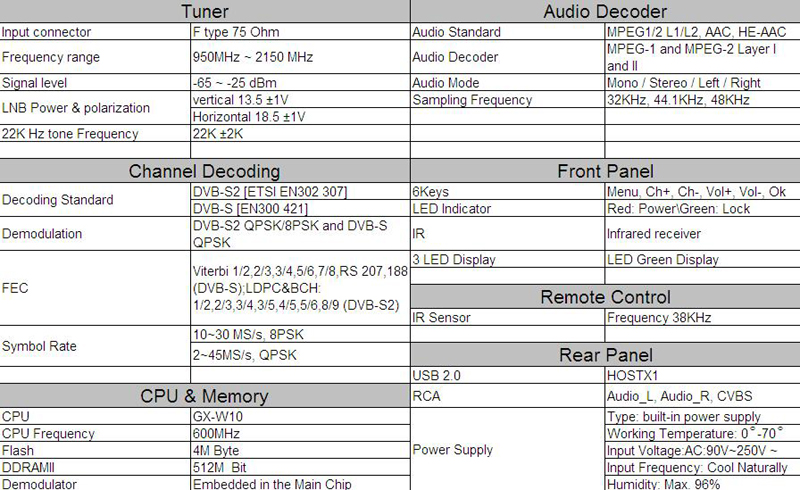Click the FEC label cell

point(95,288)
